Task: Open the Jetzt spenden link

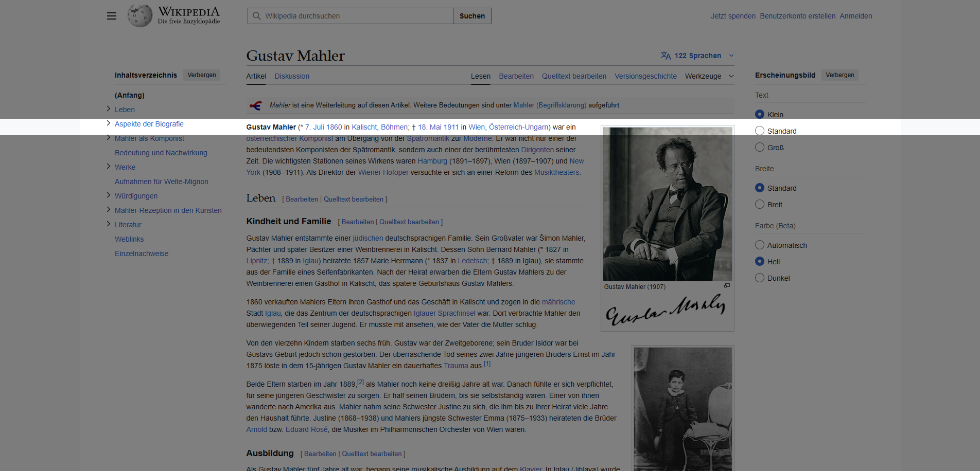Action: point(733,16)
